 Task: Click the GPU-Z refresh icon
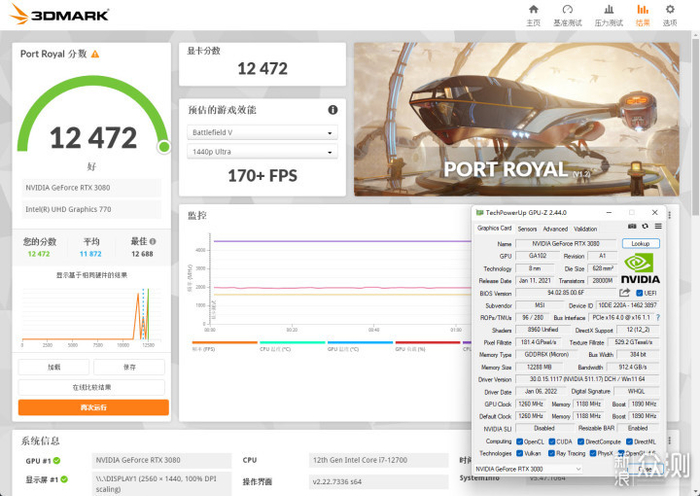[x=646, y=227]
